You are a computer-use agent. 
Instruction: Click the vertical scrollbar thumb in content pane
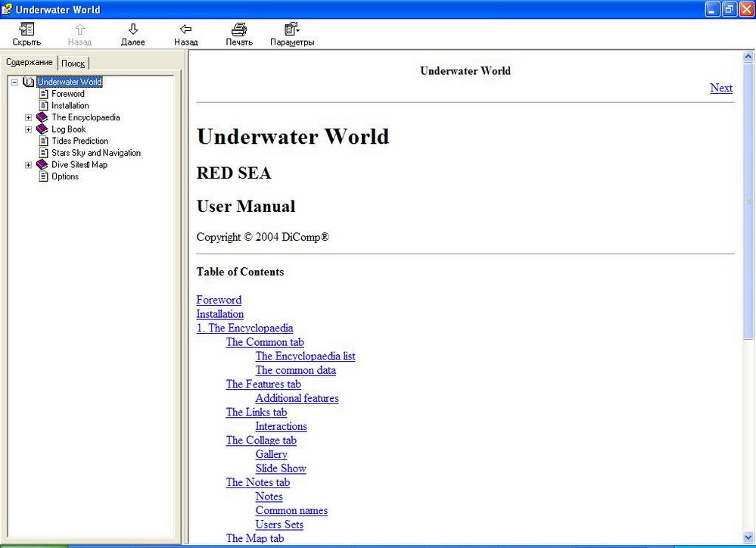(748, 200)
